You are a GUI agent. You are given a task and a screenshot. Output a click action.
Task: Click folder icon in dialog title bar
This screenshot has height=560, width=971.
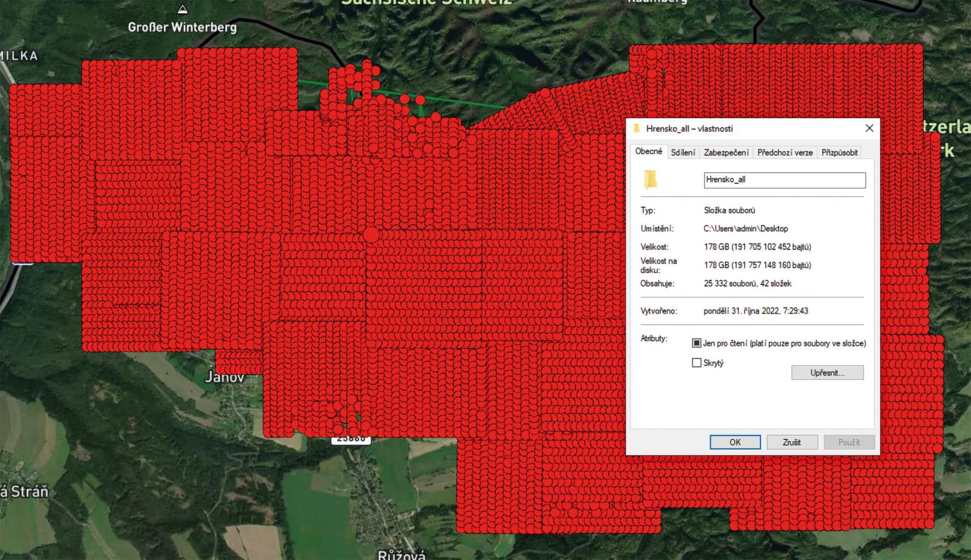tap(637, 129)
